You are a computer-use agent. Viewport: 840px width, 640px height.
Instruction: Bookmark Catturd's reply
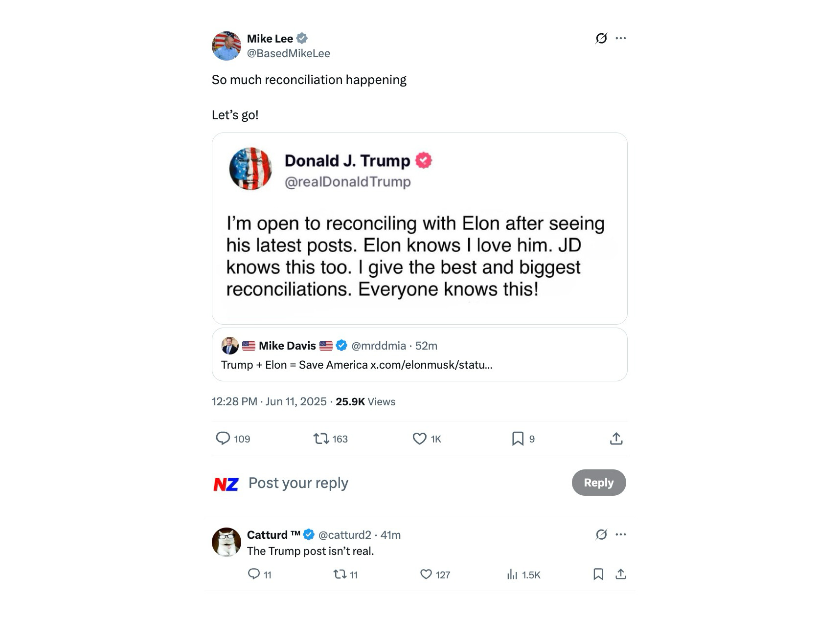coord(598,574)
